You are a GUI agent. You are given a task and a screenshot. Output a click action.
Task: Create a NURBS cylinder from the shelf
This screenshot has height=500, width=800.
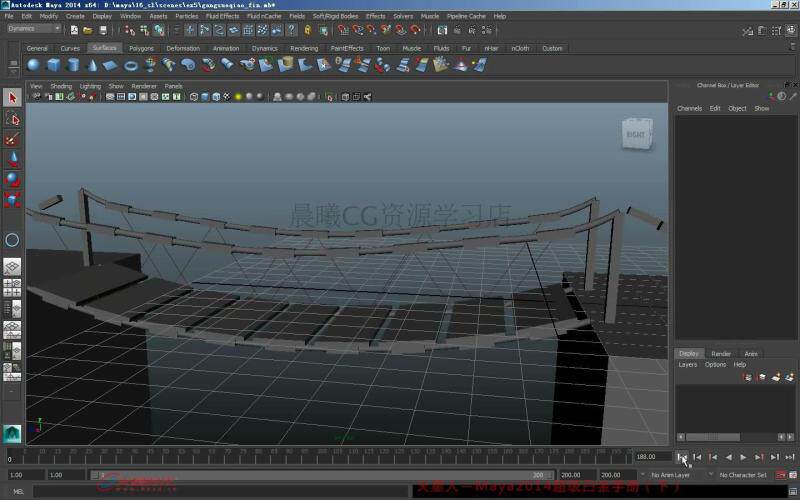[x=73, y=65]
